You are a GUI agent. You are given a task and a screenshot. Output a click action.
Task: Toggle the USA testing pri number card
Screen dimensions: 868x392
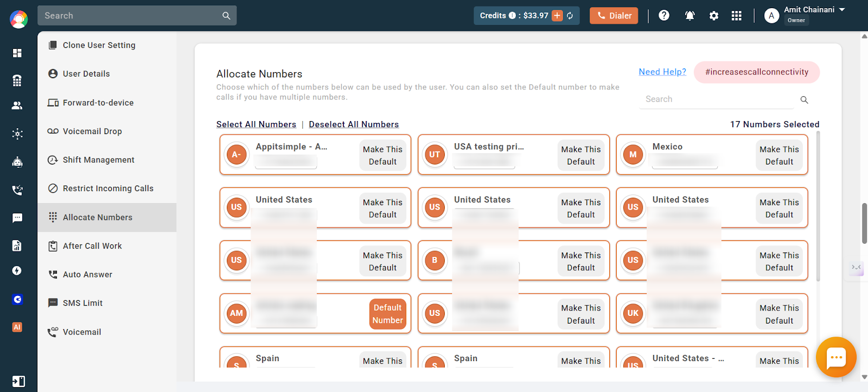click(513, 155)
